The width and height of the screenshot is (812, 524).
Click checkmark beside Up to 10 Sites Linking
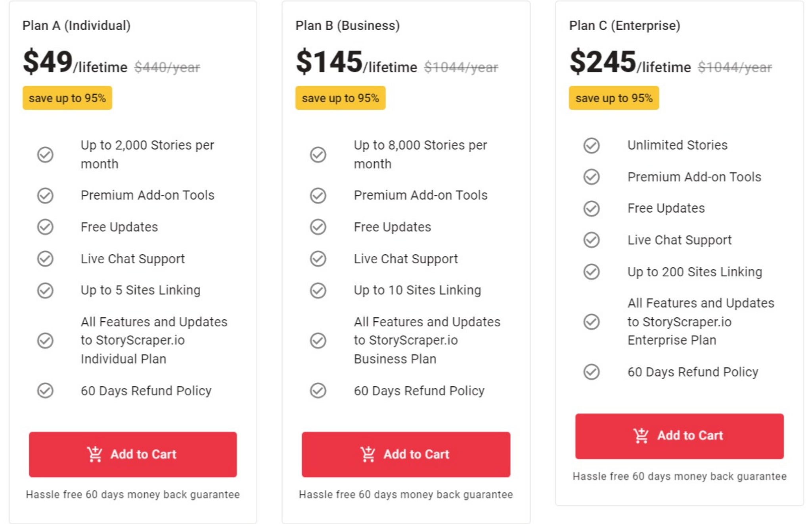pyautogui.click(x=318, y=290)
